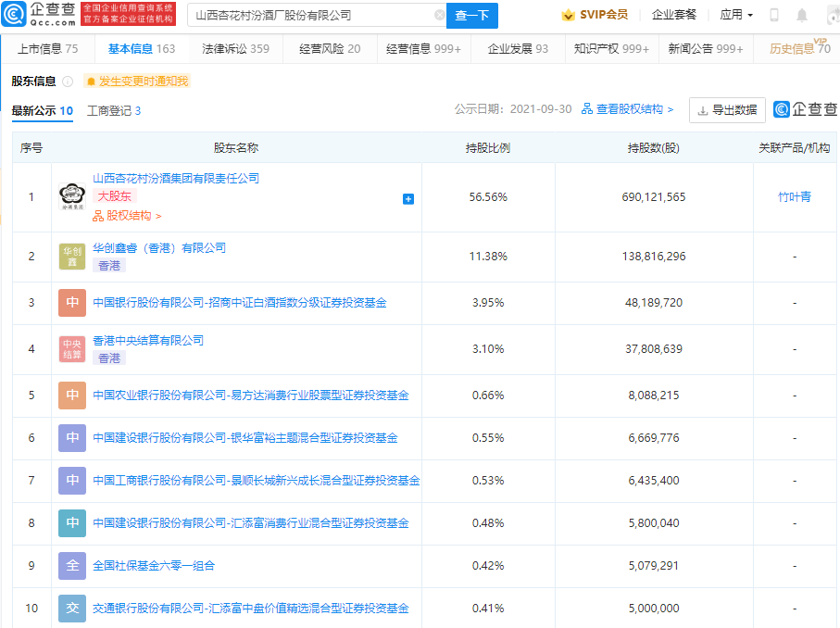Screen dimensions: 840x628
Task: Click 发生变更时通知我 notification button
Action: 138,82
